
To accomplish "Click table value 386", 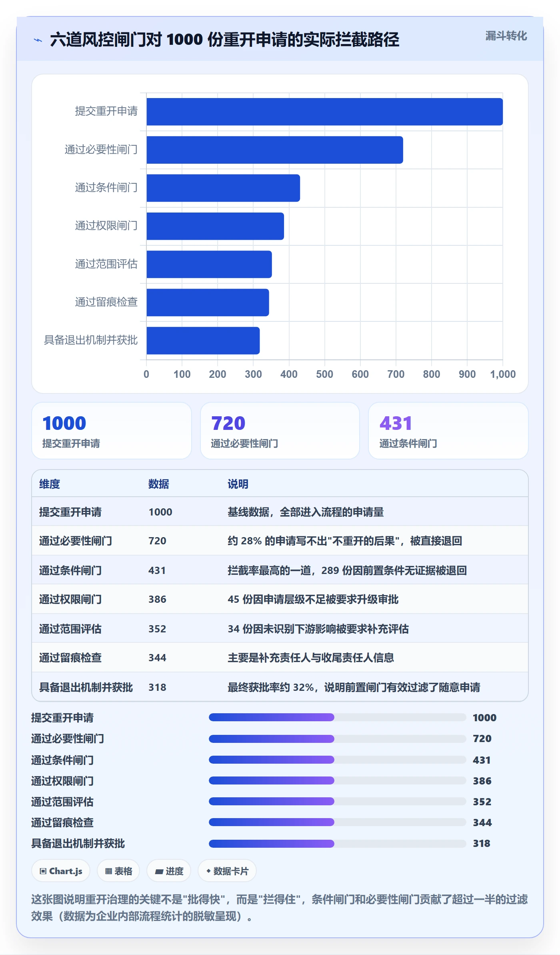I will pos(157,599).
